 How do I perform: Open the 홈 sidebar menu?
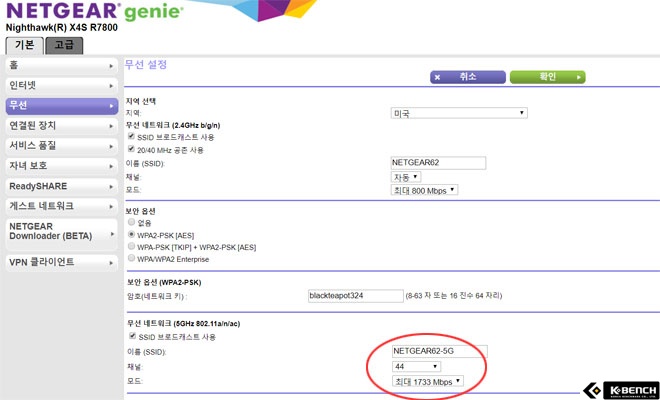point(61,66)
